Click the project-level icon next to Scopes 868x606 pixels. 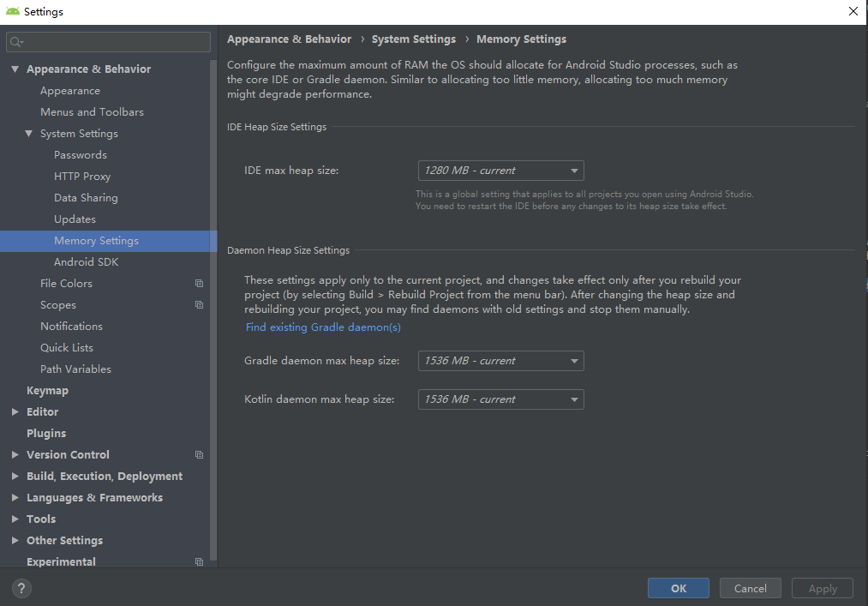tap(200, 305)
